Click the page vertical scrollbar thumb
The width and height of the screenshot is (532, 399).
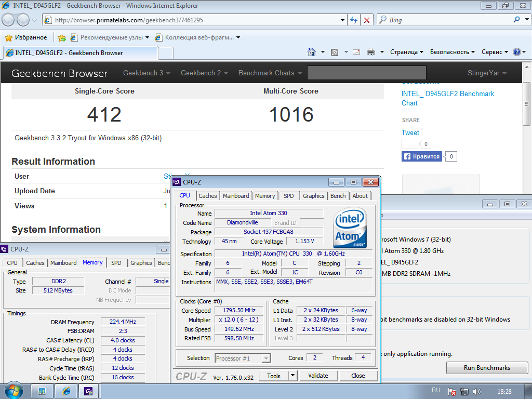click(527, 103)
